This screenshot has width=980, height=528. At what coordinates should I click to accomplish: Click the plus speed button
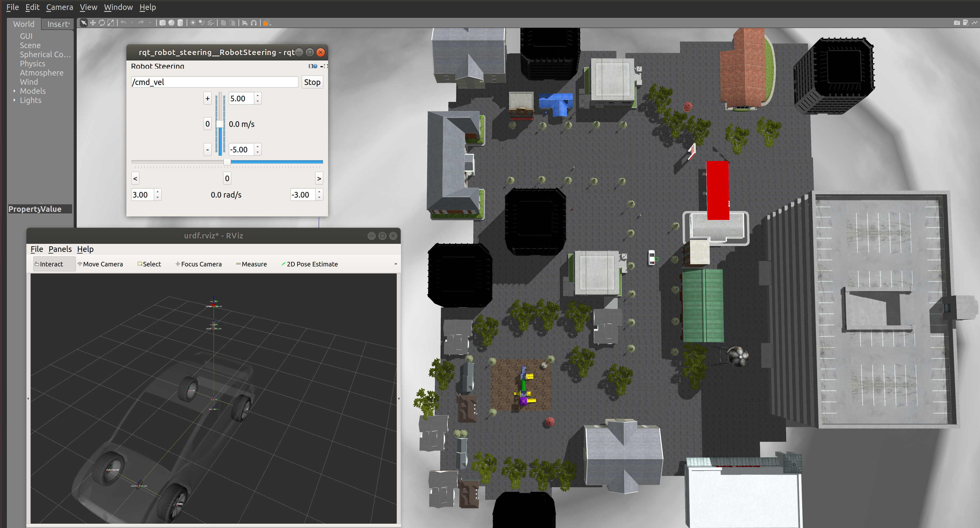coord(207,98)
